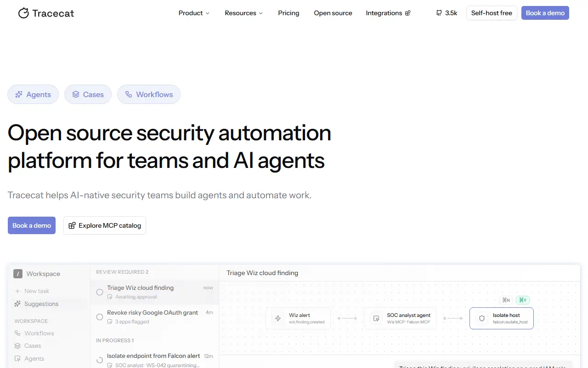
Task: Click the plus icon beside New task
Action: (x=17, y=291)
